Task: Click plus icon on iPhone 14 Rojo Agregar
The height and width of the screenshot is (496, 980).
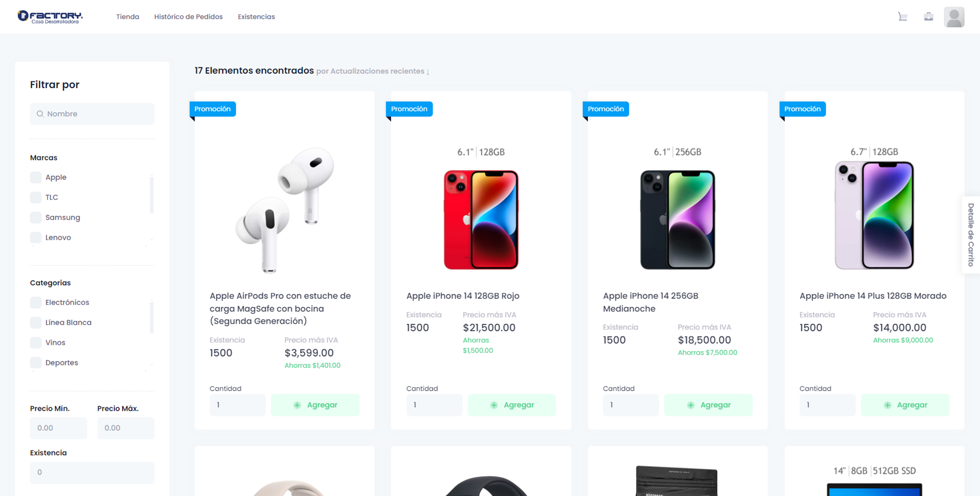Action: pos(494,405)
